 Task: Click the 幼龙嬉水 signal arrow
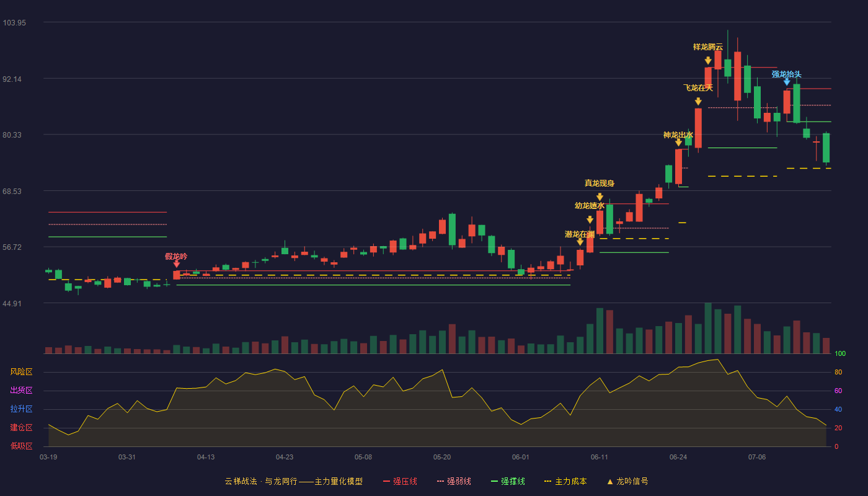click(590, 219)
